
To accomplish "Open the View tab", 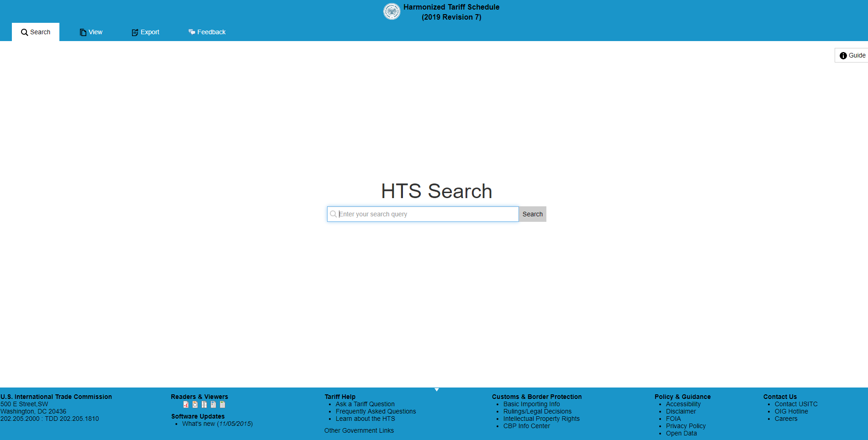I will (91, 32).
